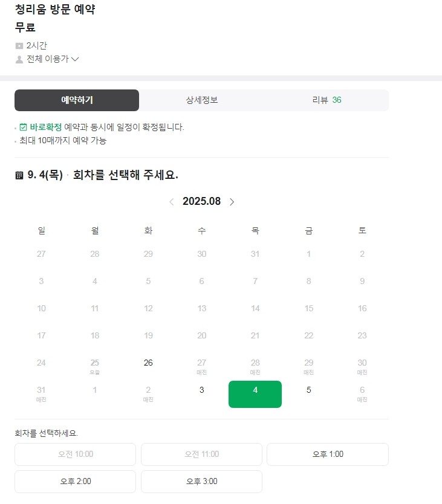Select date 3 in the bottom calendar row
The height and width of the screenshot is (504, 442).
[x=201, y=390]
